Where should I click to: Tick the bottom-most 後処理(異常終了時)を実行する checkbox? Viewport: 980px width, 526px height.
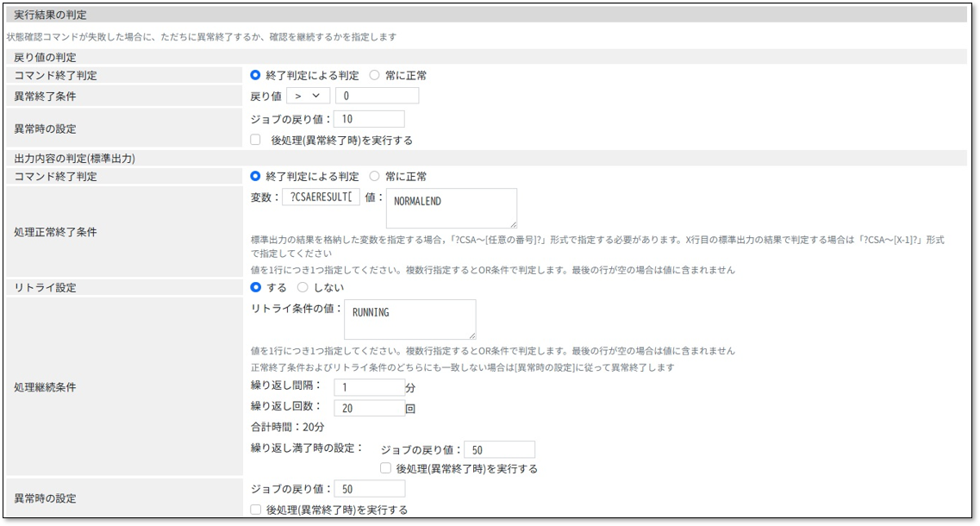(255, 510)
